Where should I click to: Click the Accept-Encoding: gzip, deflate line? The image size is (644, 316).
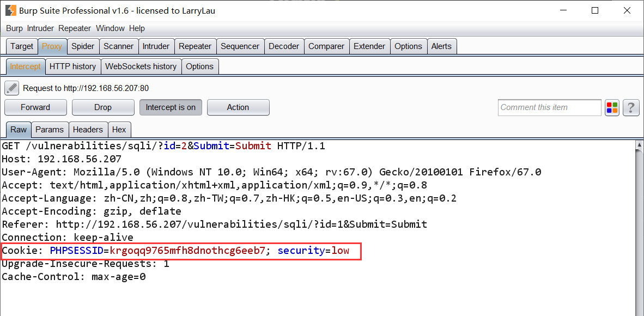click(92, 211)
